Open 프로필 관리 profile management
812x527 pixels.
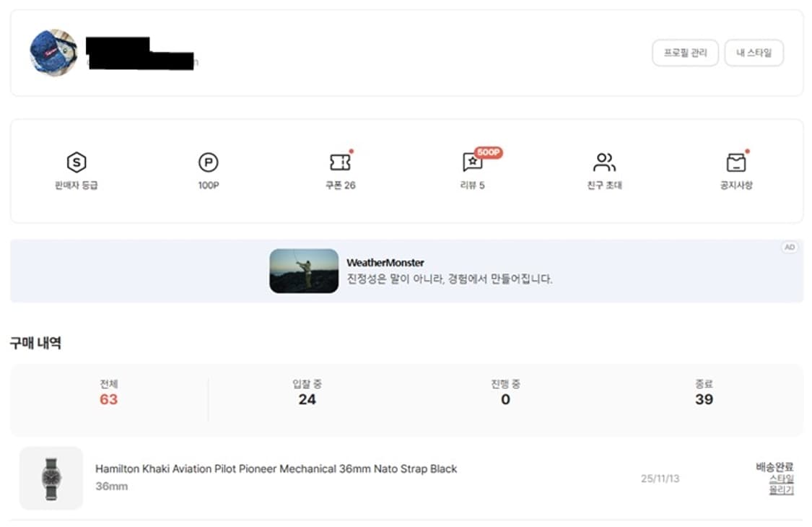click(x=686, y=53)
